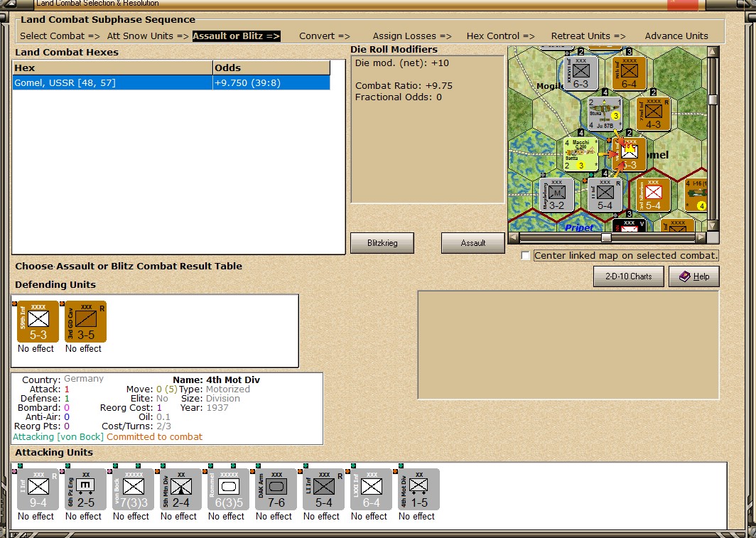Select the 3rd GD Cav defending unit

(86, 321)
